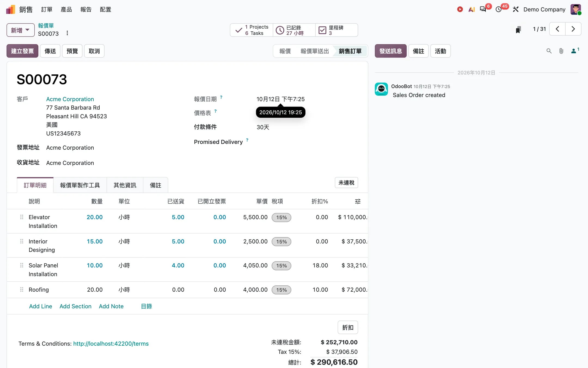Click the OdooBot avatar in the chatter
The height and width of the screenshot is (368, 588).
pos(381,89)
